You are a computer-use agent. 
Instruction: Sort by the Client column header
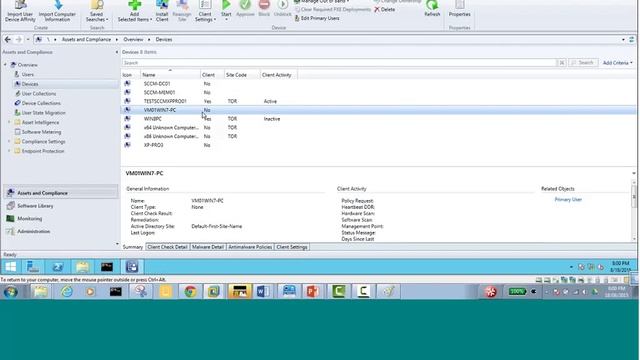pyautogui.click(x=212, y=75)
